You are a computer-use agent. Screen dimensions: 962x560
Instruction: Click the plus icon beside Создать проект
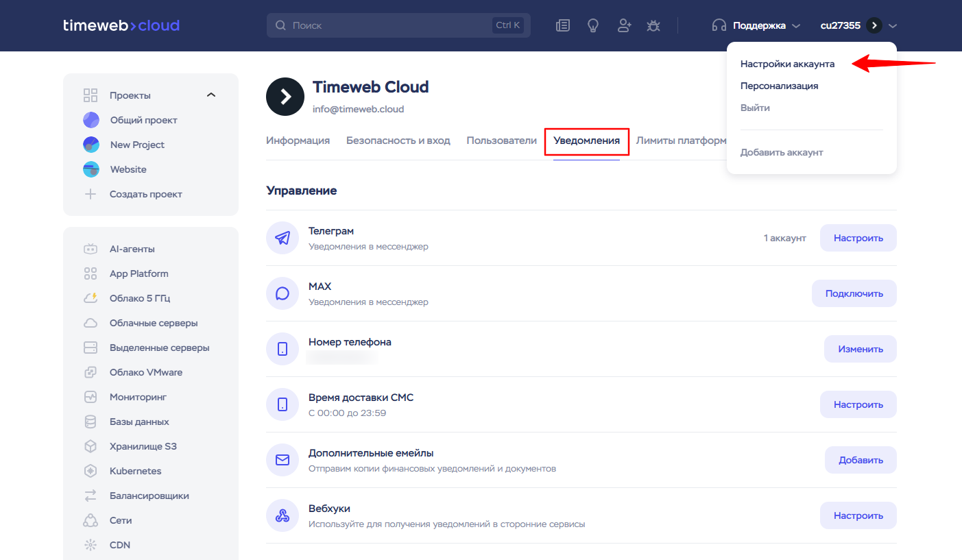pyautogui.click(x=91, y=194)
